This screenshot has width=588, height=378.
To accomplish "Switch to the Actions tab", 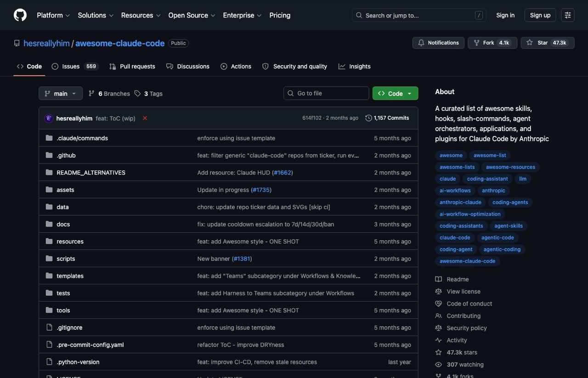I will tap(236, 67).
